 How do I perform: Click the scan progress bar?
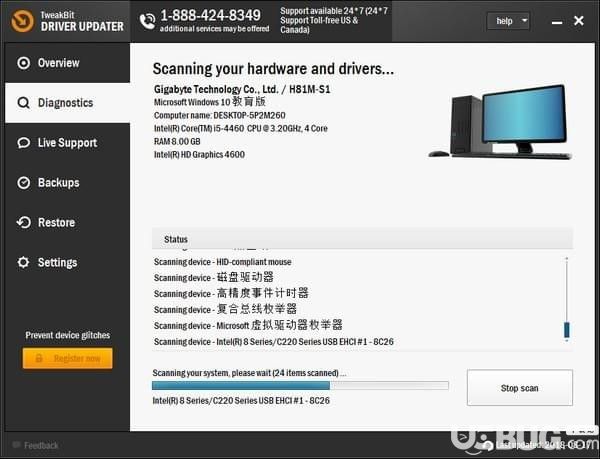[x=300, y=385]
